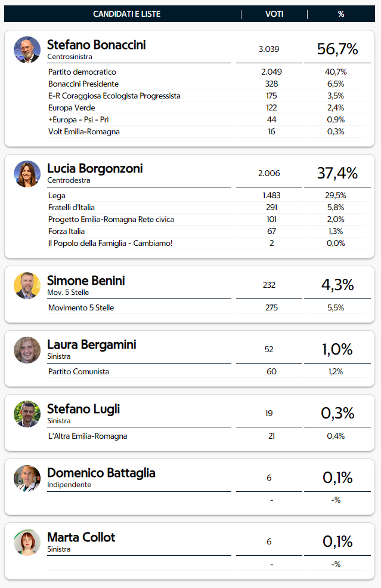
Task: Click the Stefano Bonaccini candidate name
Action: tap(96, 45)
